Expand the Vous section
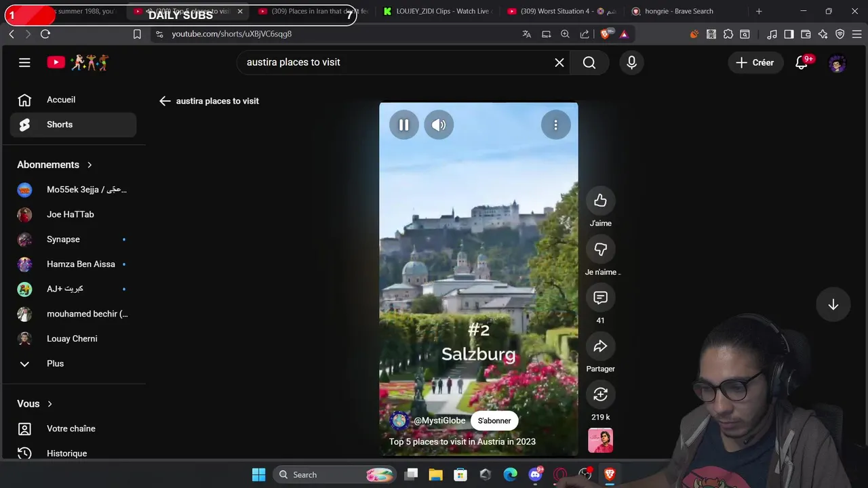868x488 pixels. pyautogui.click(x=35, y=404)
